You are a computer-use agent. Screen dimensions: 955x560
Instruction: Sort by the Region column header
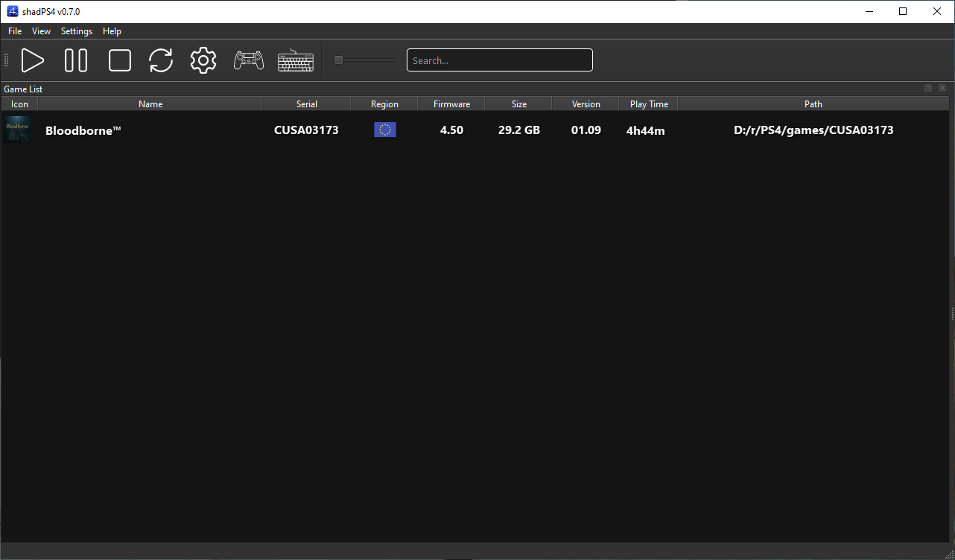(x=384, y=104)
